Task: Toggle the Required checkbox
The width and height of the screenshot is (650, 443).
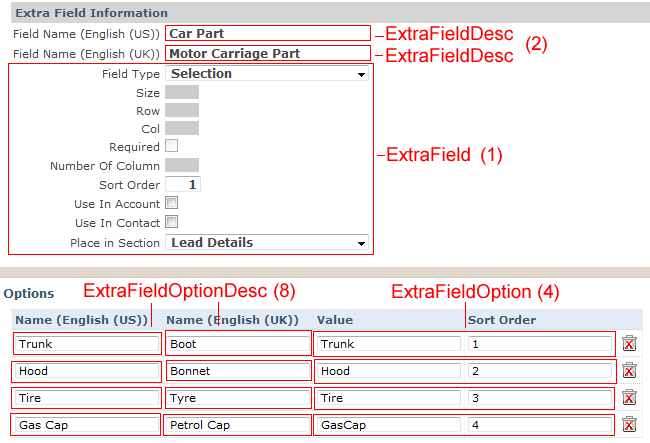Action: pos(172,146)
